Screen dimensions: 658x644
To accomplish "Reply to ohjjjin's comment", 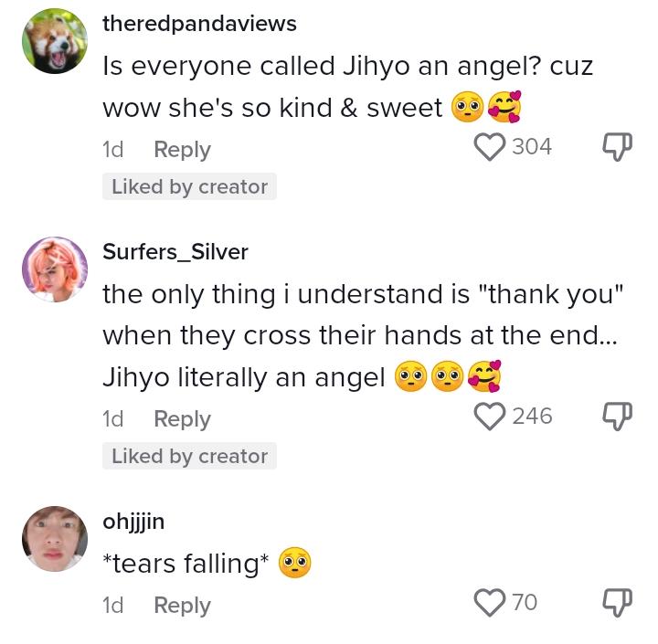I will [182, 605].
